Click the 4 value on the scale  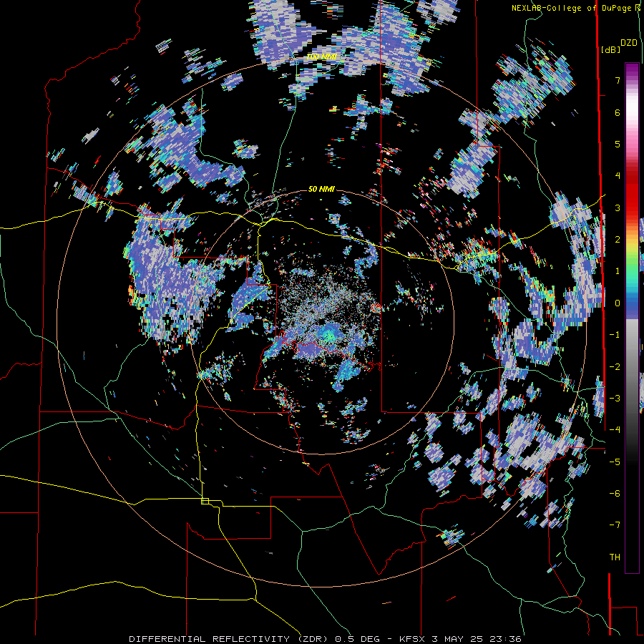point(618,176)
